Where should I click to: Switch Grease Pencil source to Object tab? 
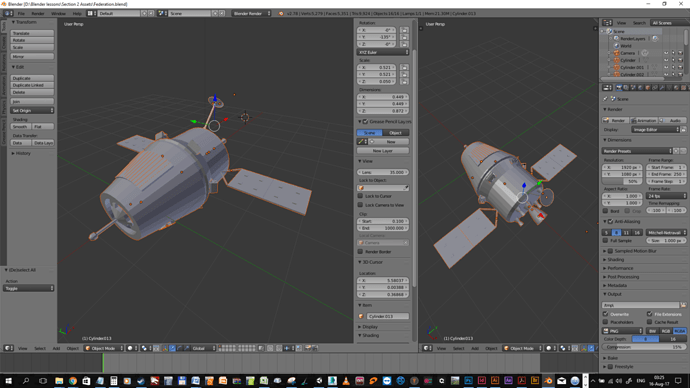pos(395,132)
